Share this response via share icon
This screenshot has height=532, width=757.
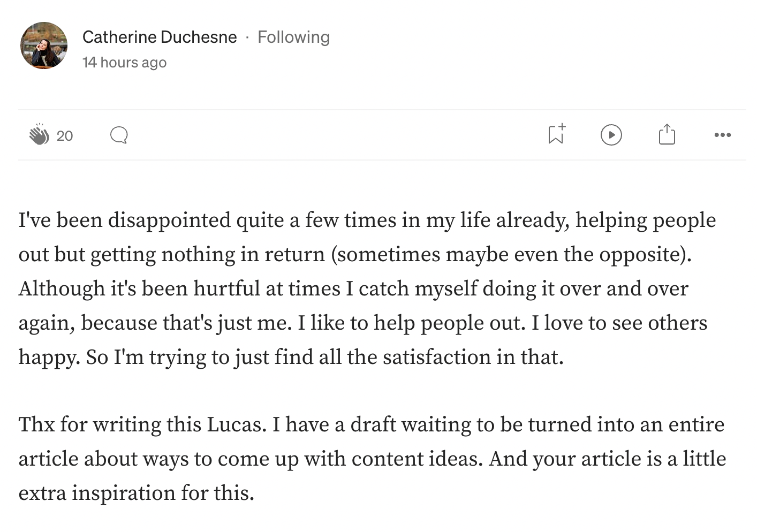point(667,134)
